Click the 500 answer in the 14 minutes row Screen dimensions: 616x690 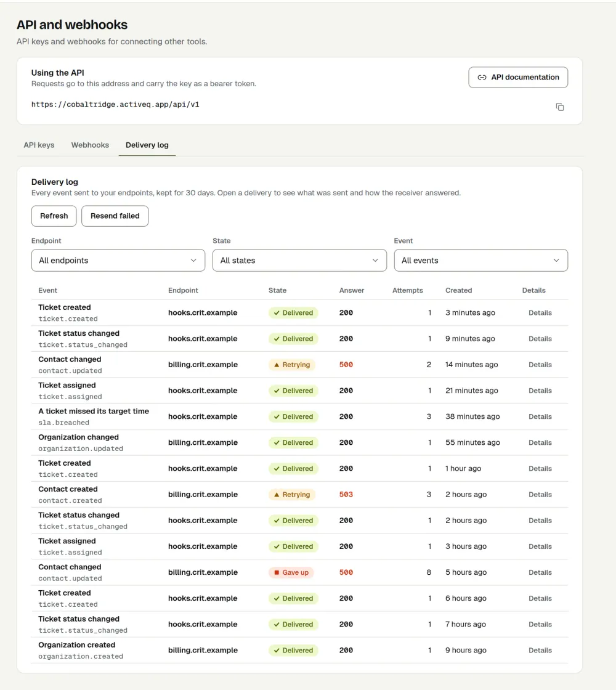click(346, 365)
